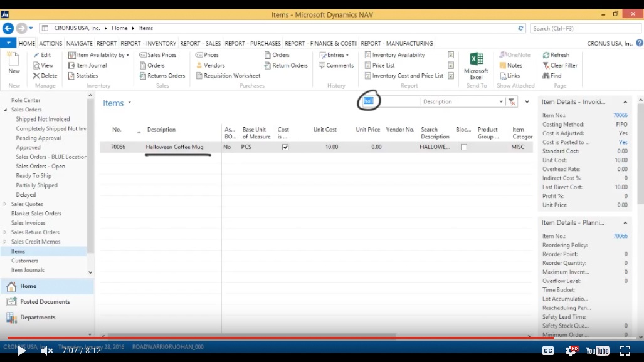Click the video progress bar

pyautogui.click(x=322, y=338)
